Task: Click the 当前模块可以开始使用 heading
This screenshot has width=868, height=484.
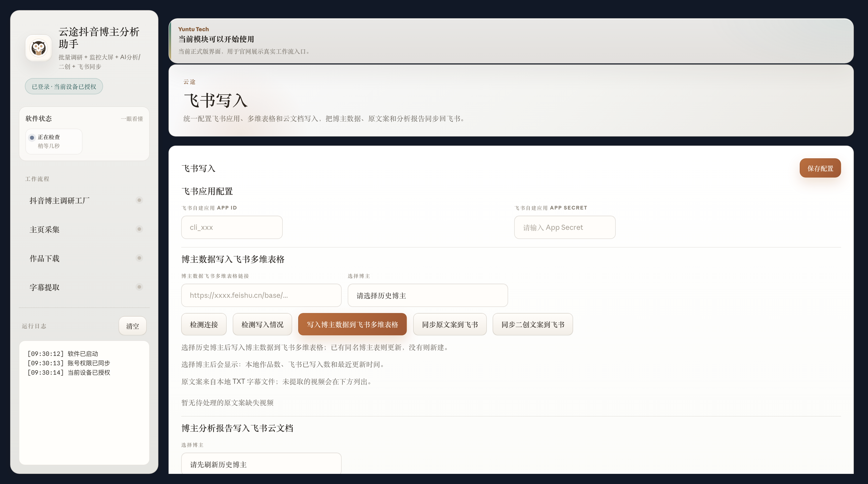Action: point(216,39)
